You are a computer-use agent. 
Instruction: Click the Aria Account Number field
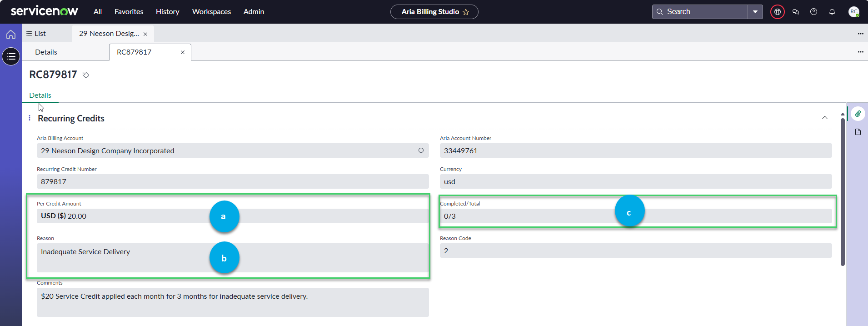636,150
